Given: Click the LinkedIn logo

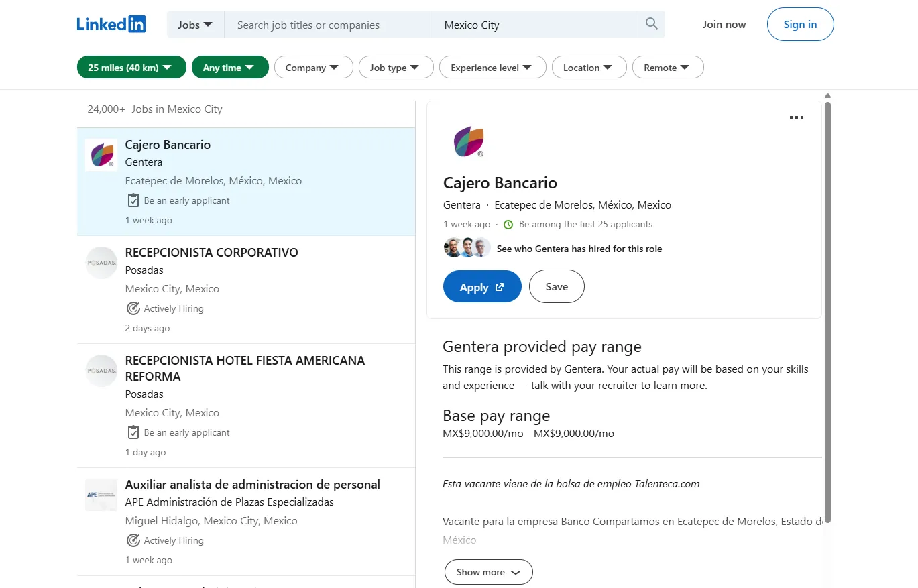Looking at the screenshot, I should click(111, 24).
